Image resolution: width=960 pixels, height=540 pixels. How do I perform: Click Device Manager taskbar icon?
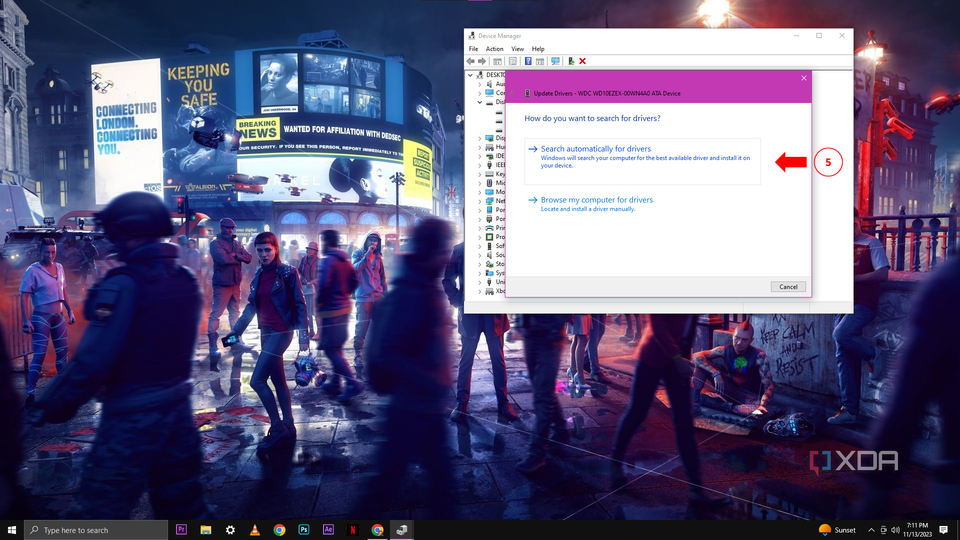tap(402, 530)
